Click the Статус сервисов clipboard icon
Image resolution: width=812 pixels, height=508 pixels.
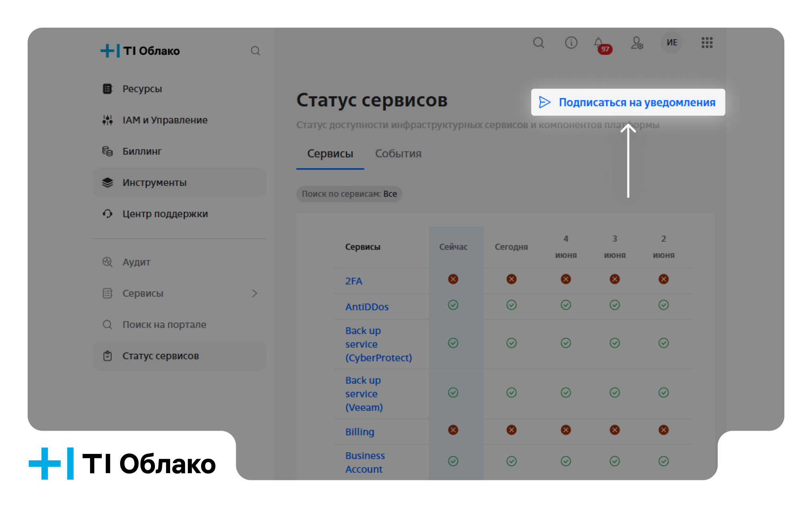[x=107, y=356]
